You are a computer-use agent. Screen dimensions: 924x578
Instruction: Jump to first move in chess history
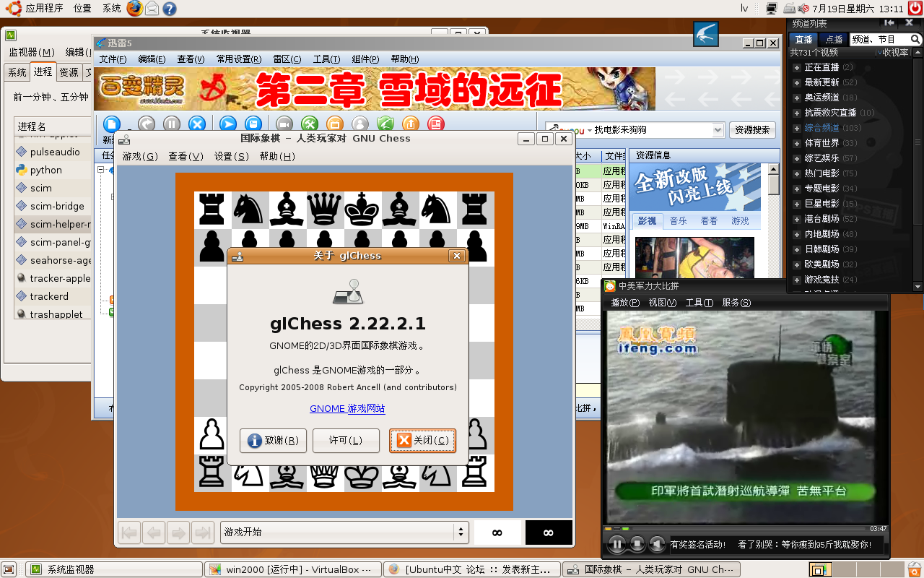point(130,533)
